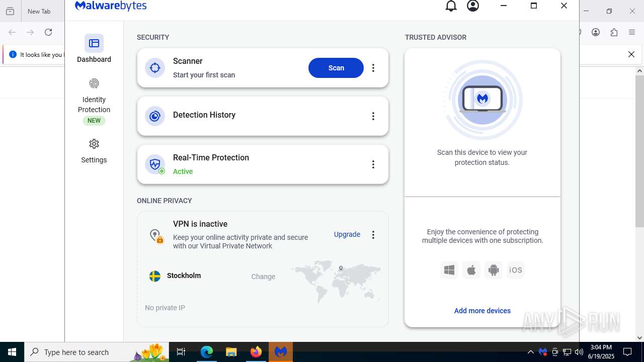Open Settings gear in sidebar
The height and width of the screenshot is (362, 644).
coord(94,144)
